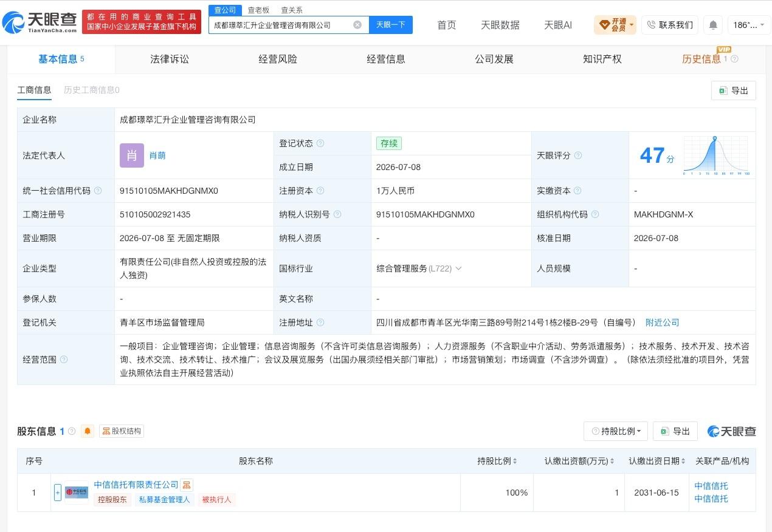Click the orange shareholder alert bell icon
Image resolution: width=772 pixels, height=532 pixels.
(88, 431)
